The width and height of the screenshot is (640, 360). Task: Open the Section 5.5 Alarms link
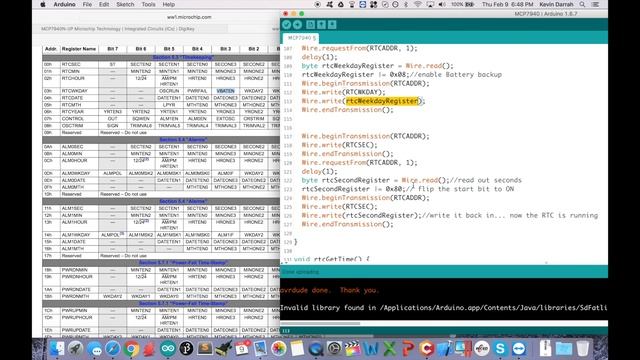pyautogui.click(x=183, y=201)
